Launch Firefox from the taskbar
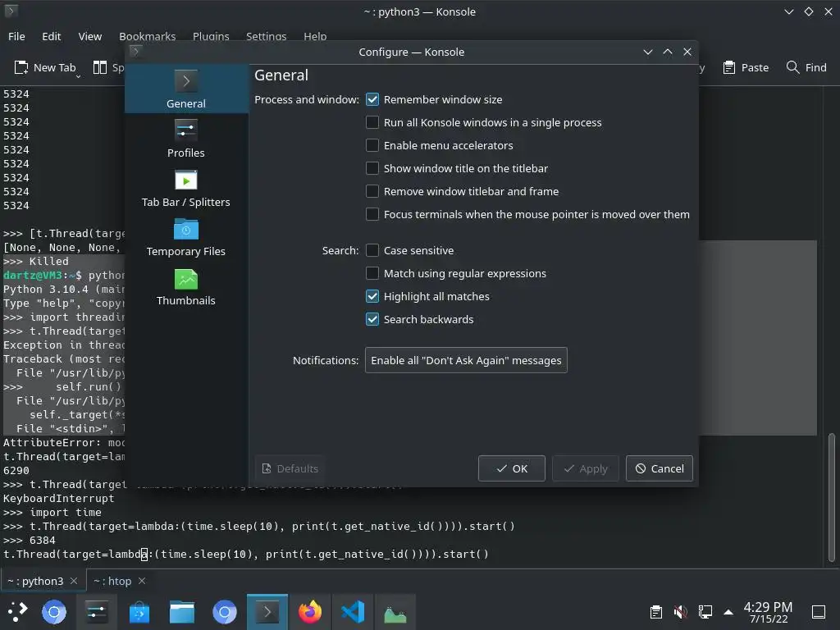This screenshot has height=630, width=840. tap(310, 612)
